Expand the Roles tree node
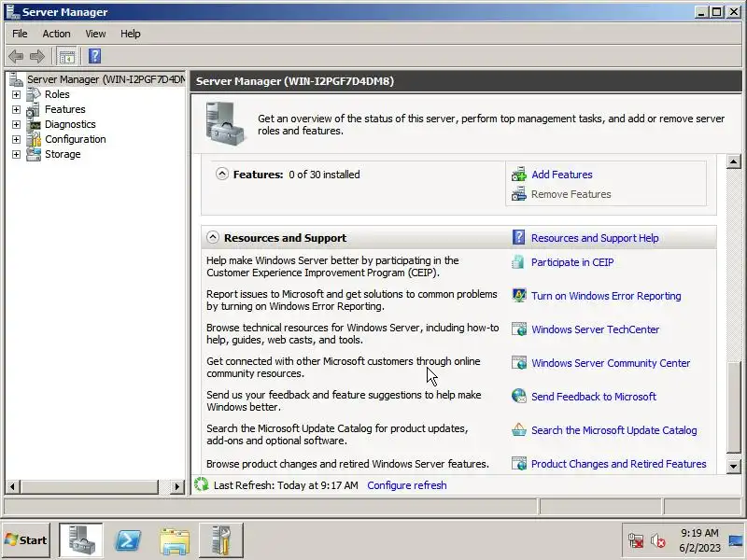The image size is (747, 560). click(16, 95)
